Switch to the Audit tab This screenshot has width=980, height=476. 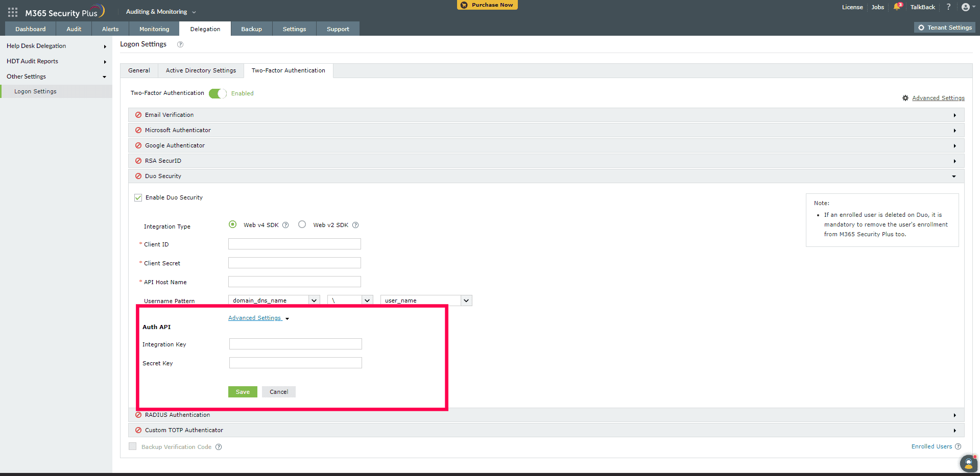click(74, 29)
